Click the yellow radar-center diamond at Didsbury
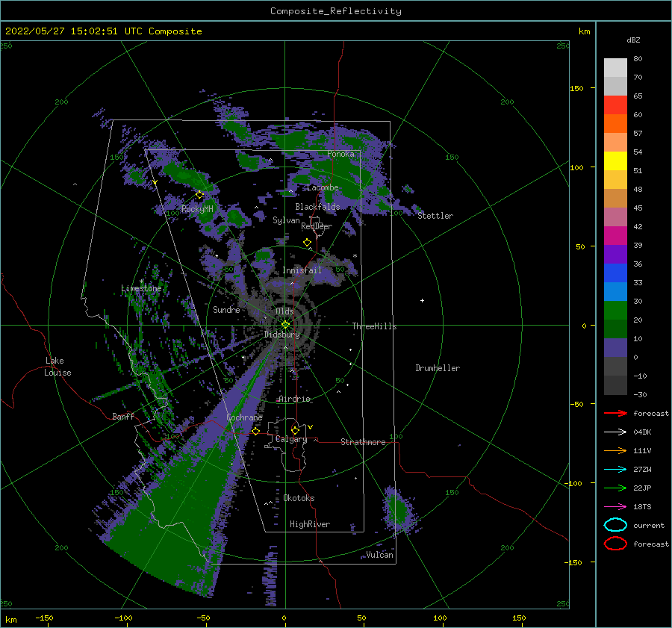The height and width of the screenshot is (628, 672). tap(285, 325)
